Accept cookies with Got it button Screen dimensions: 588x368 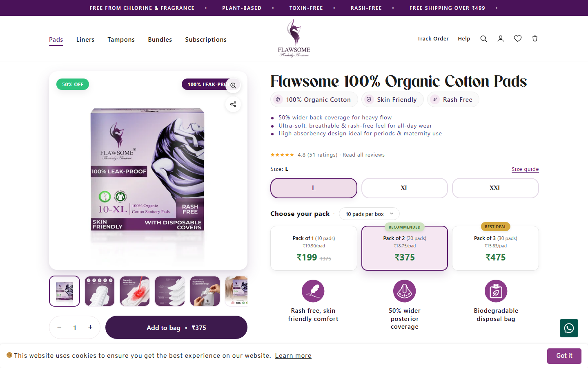click(x=564, y=356)
